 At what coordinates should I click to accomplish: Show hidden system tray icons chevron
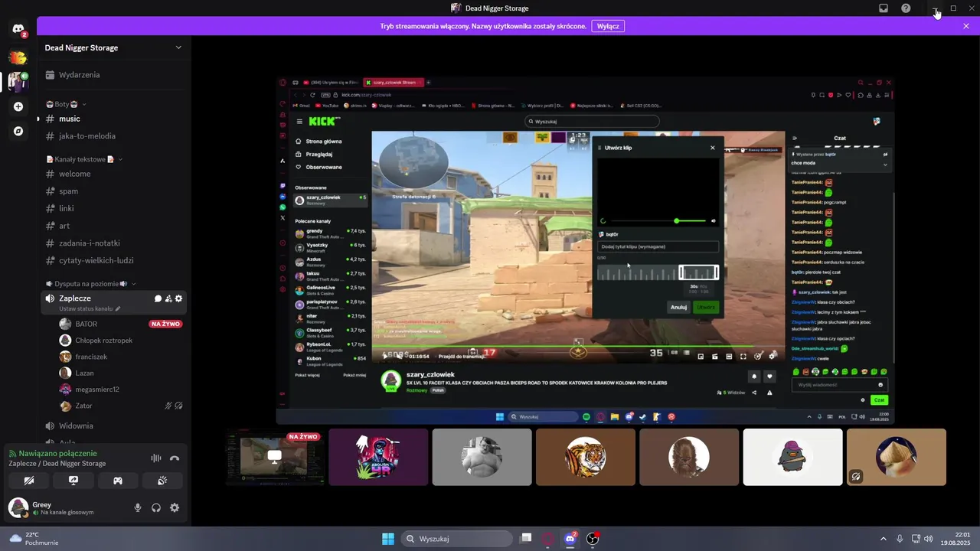pos(883,539)
